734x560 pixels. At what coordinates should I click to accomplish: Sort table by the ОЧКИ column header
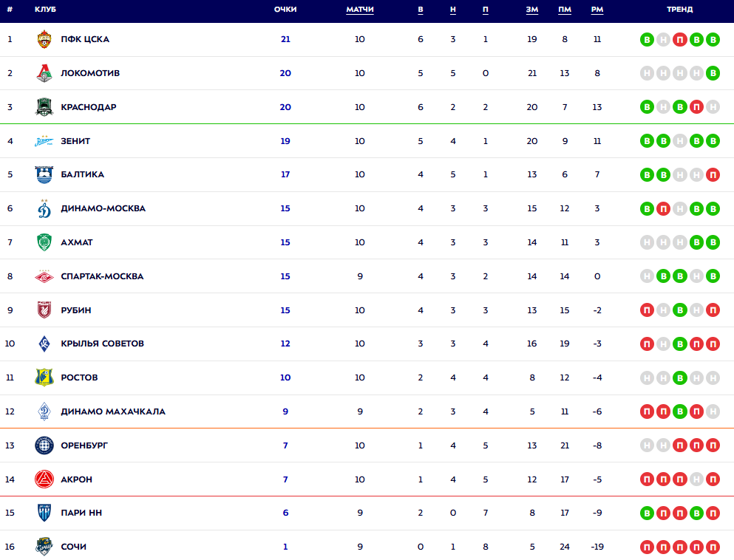point(285,10)
